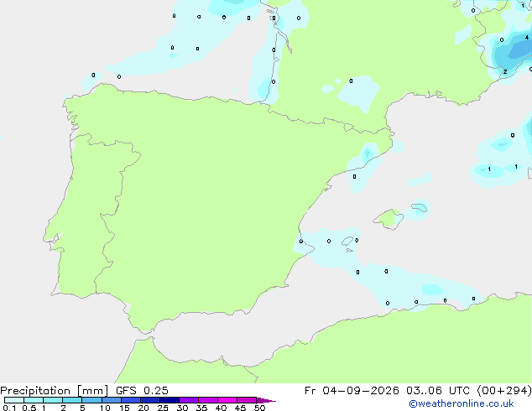Click the 'Precipitation [mm]' title text

pos(55,391)
